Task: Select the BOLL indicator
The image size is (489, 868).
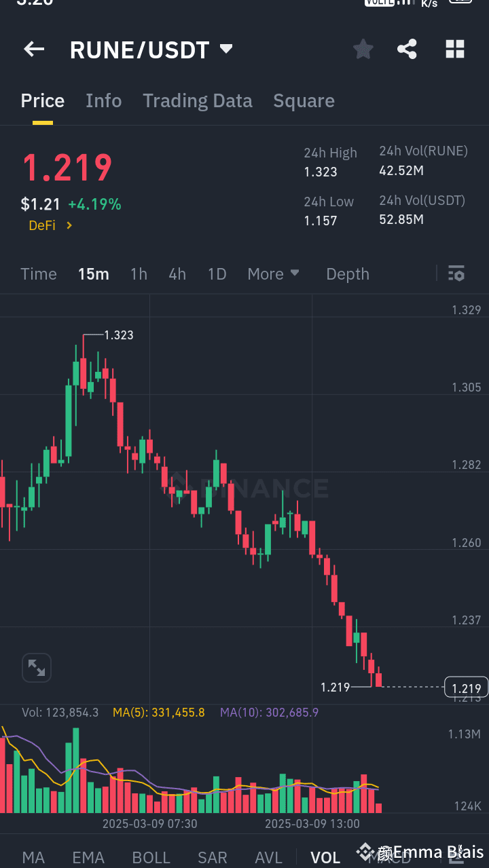Action: pos(151,858)
